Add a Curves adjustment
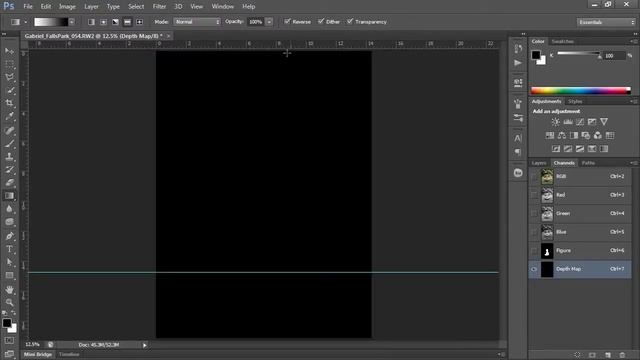 (580, 122)
